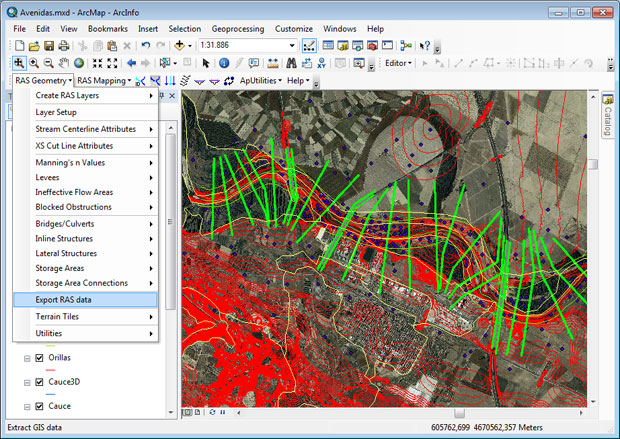Viewport: 620px width, 439px height.
Task: Click the map horizontal scrollbar thumb
Action: pos(459,413)
